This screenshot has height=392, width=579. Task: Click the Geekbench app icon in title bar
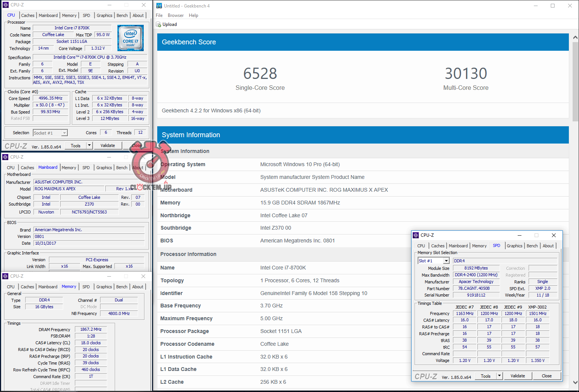pos(159,6)
